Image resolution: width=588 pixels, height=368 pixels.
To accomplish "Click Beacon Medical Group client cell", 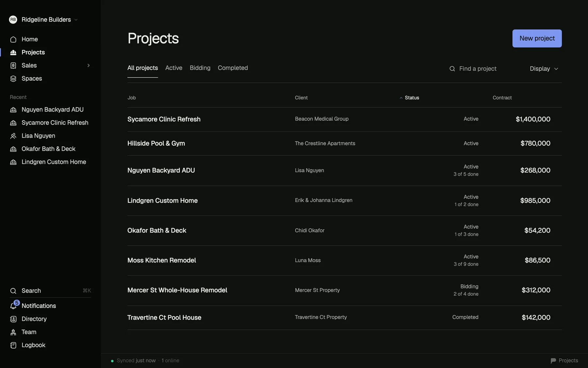I will coord(322,119).
